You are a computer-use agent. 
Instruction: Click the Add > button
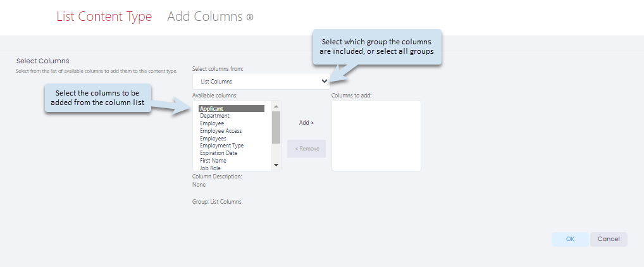306,122
